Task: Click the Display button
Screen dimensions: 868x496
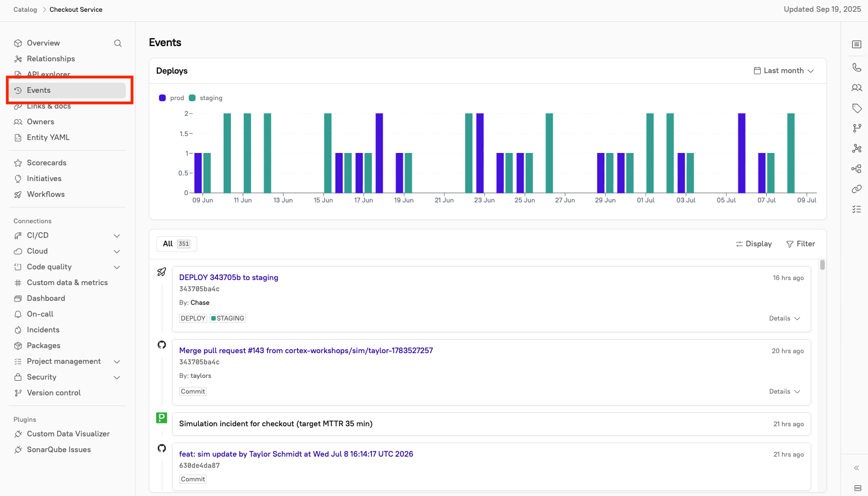Action: point(753,244)
